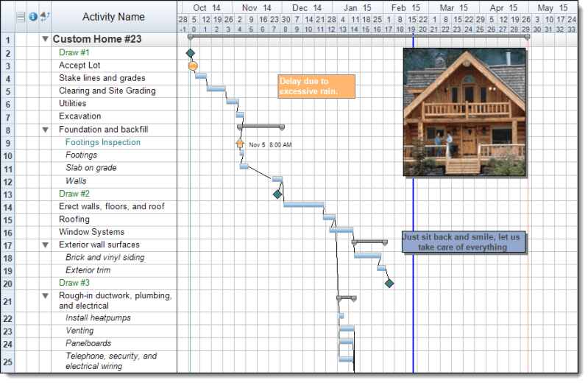Click the Footings Inspection house marker
The height and width of the screenshot is (383, 588).
(240, 143)
